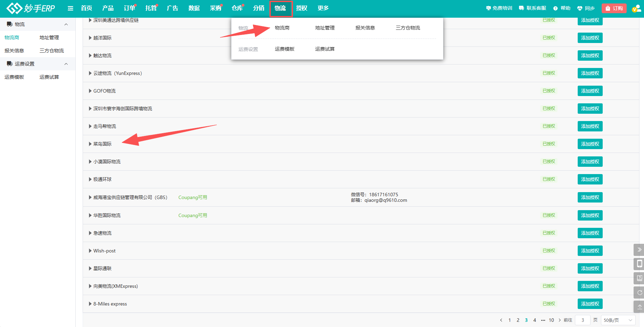This screenshot has height=327, width=644.
Task: Click the floating refresh icon
Action: point(639,293)
